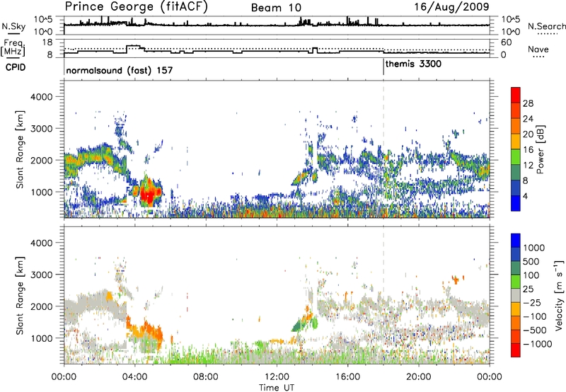Click the "Velocity [m s⁻¹]" color bar title
Screen dimensions: 566x392
pos(559,295)
